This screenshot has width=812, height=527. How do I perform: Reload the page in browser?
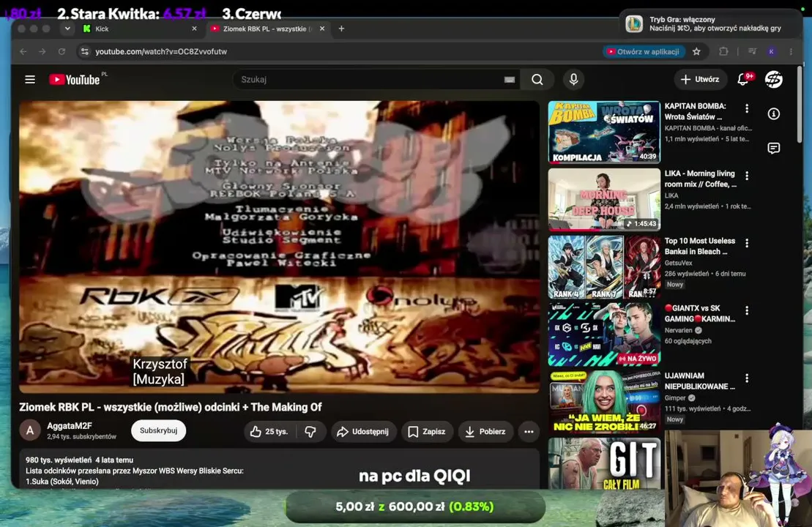point(62,51)
